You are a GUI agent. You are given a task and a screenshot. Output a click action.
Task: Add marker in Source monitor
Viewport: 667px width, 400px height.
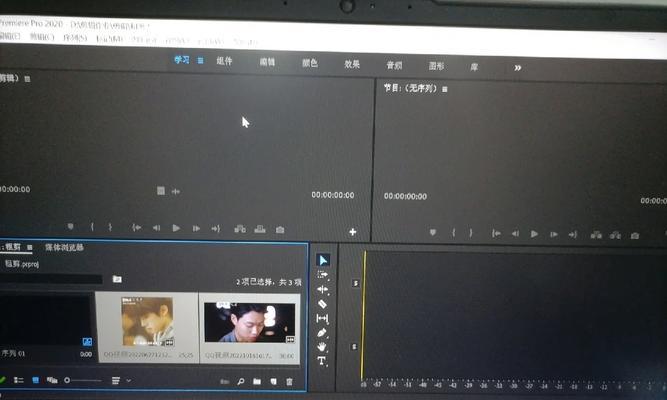click(71, 226)
